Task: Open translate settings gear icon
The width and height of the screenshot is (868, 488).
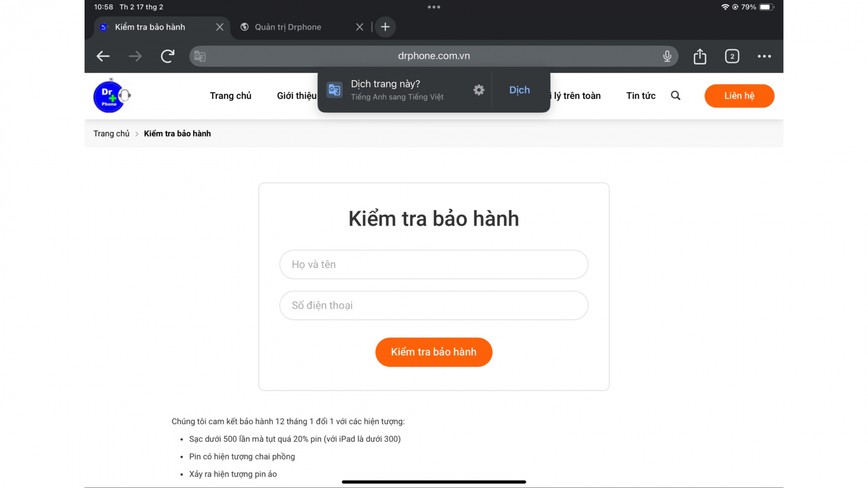Action: (x=479, y=90)
